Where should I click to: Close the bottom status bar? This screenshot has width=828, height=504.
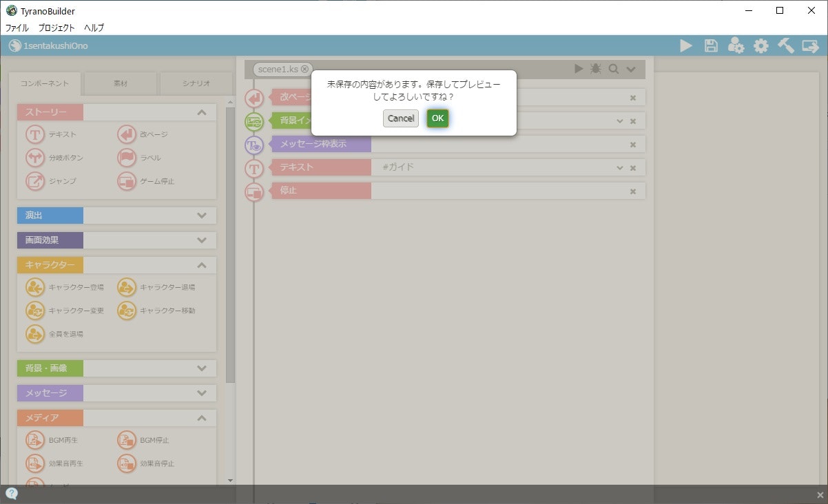(x=820, y=494)
